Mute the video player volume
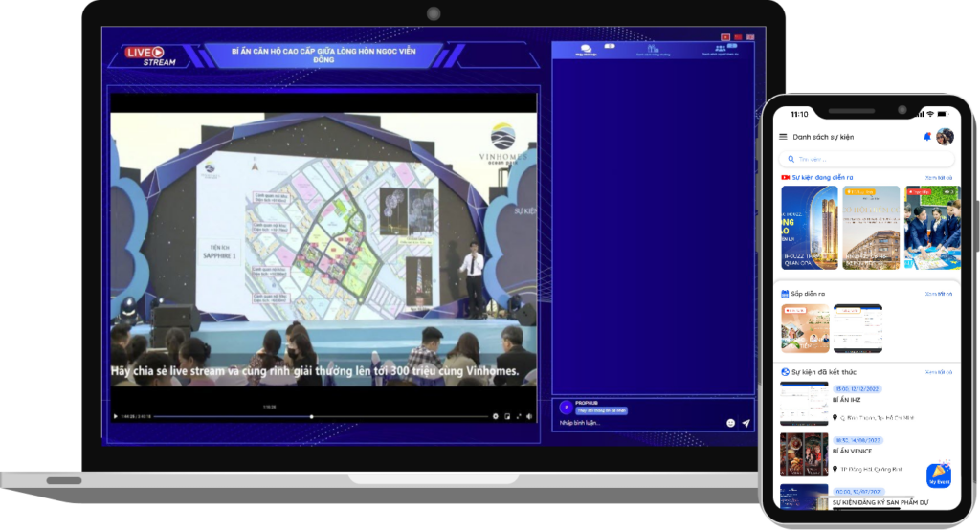 point(530,416)
